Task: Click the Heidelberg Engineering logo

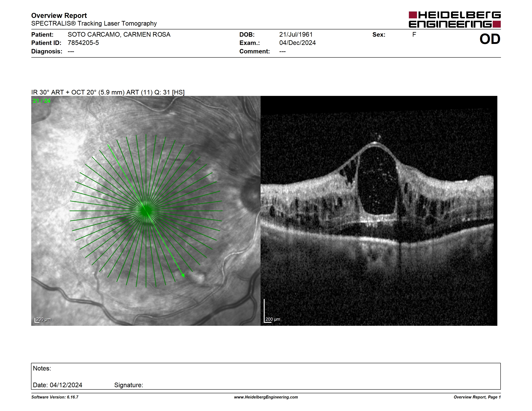Action: [455, 20]
